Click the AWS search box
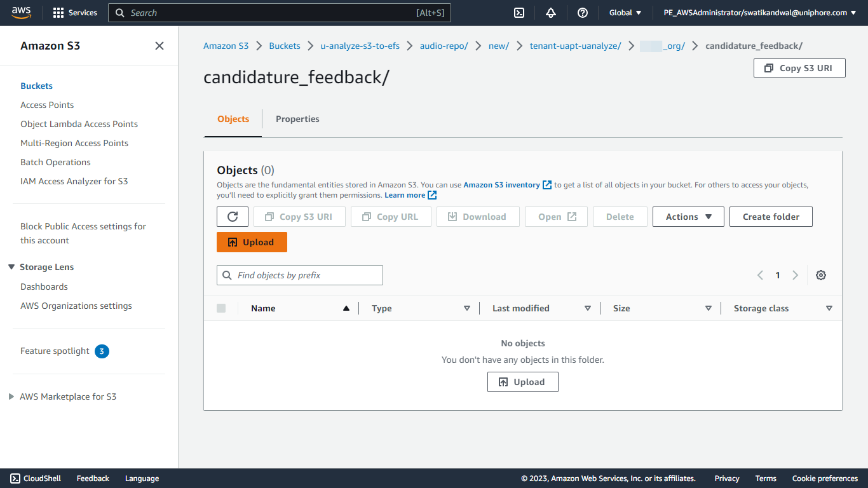This screenshot has width=868, height=488. [x=280, y=13]
